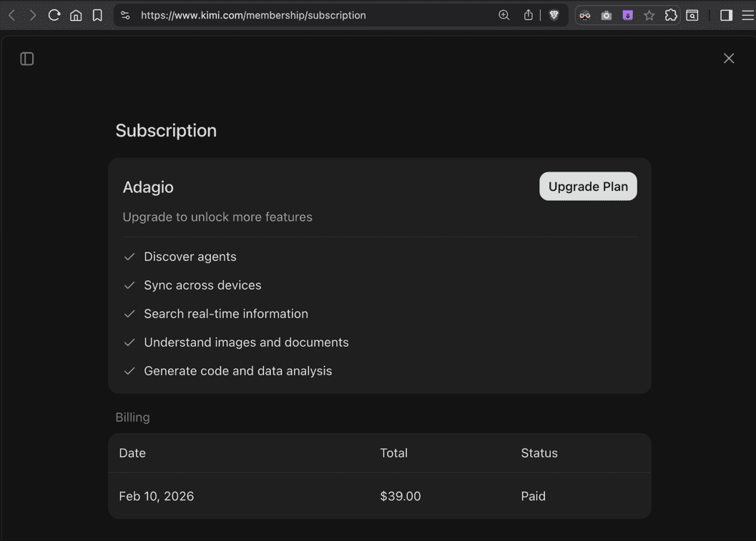Click the kimi.com address bar URL
This screenshot has height=541, width=756.
click(x=253, y=15)
